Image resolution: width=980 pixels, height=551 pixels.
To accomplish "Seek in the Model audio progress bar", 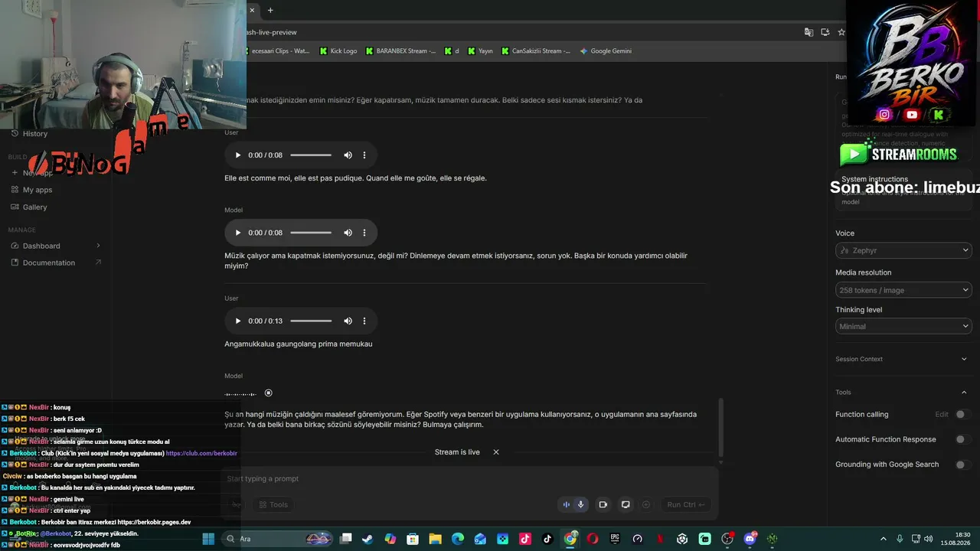I will coord(311,233).
